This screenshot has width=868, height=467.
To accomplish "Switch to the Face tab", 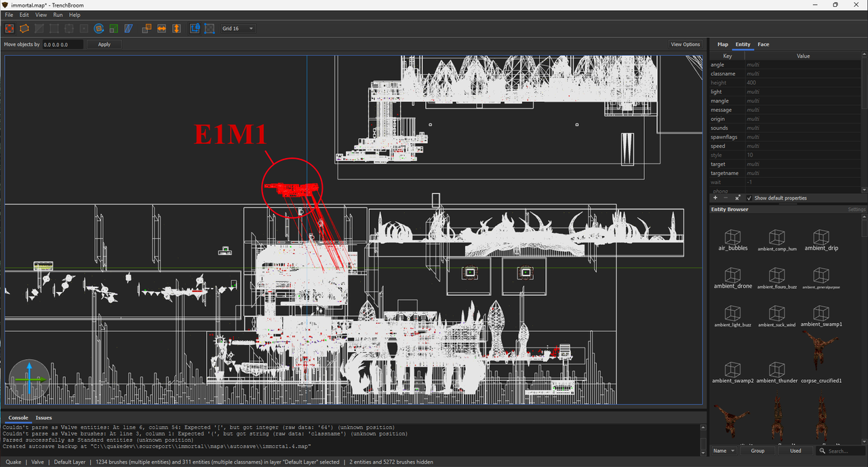I will coord(764,44).
